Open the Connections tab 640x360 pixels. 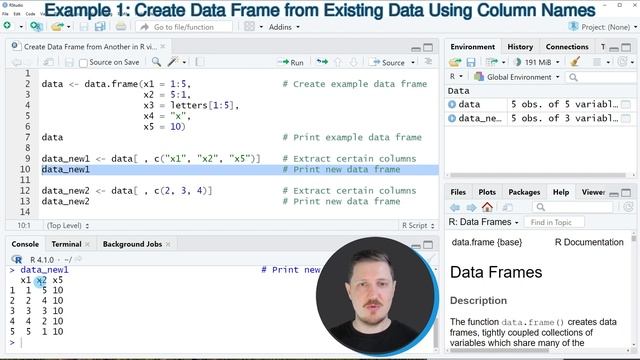pyautogui.click(x=567, y=47)
